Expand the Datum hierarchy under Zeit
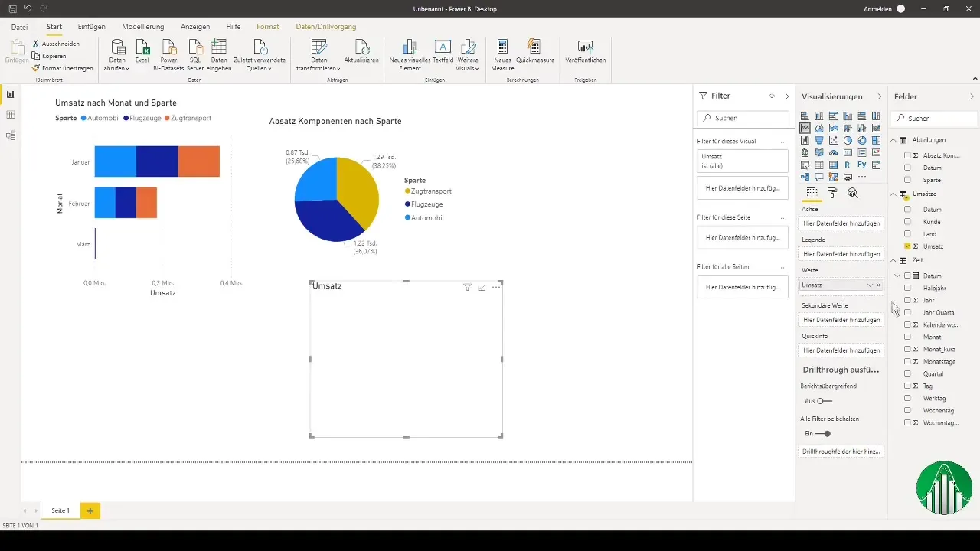Screen dimensions: 980x551 (898, 275)
